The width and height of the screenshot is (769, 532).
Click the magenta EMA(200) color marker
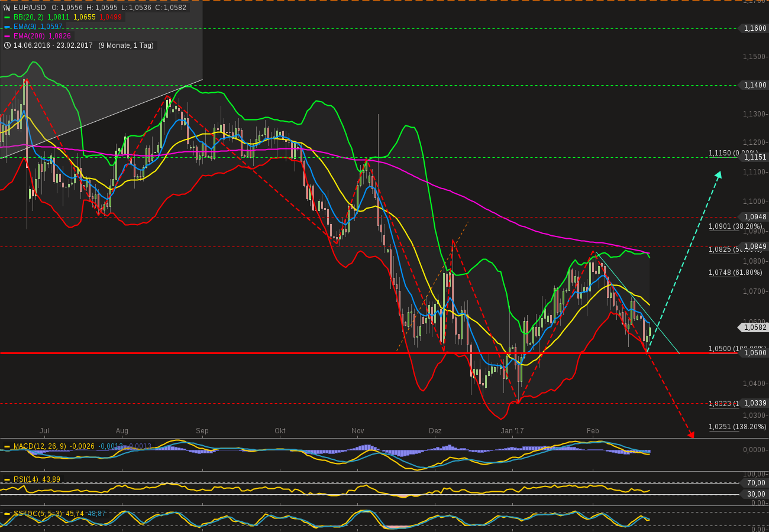pyautogui.click(x=7, y=36)
